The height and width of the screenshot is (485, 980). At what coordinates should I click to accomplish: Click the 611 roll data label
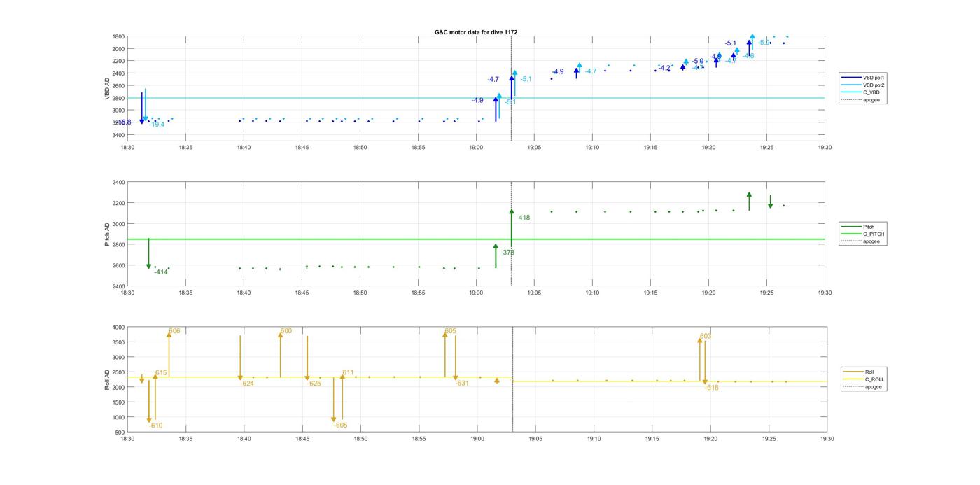coord(348,372)
